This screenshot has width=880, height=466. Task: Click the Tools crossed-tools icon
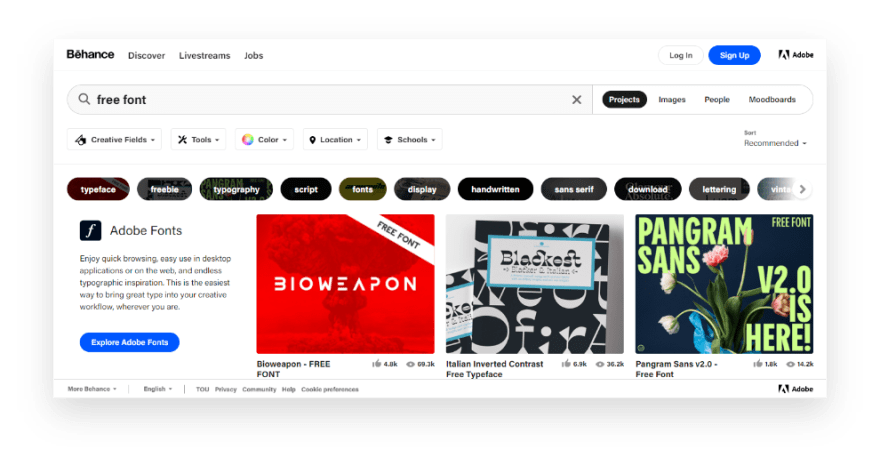coord(182,140)
